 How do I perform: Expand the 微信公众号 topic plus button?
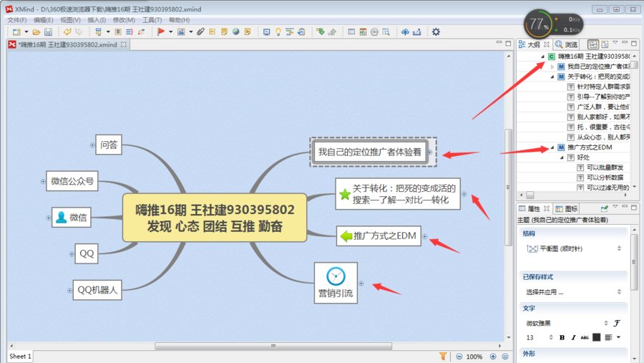(43, 181)
